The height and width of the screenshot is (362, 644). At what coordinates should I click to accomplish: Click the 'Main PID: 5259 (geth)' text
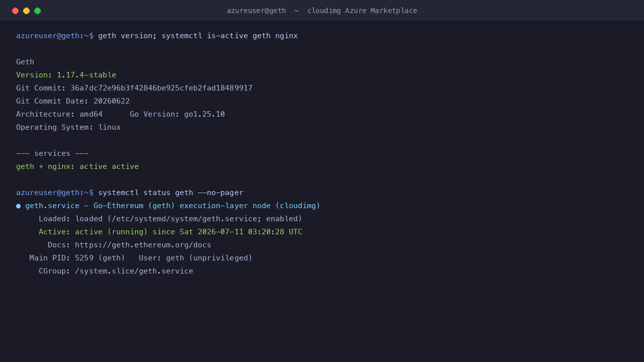(x=77, y=258)
